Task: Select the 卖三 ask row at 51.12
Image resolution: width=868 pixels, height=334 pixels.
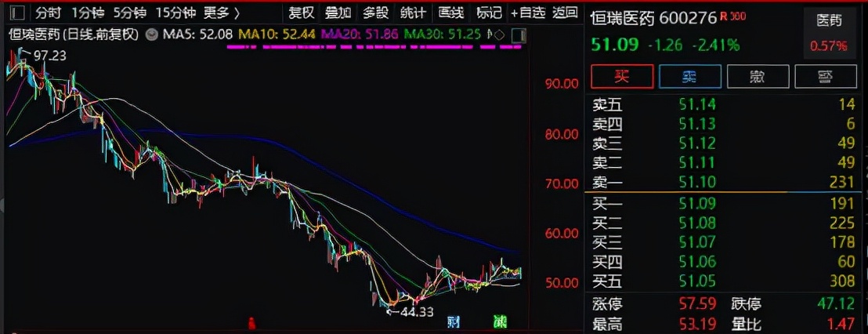Action: coord(724,143)
